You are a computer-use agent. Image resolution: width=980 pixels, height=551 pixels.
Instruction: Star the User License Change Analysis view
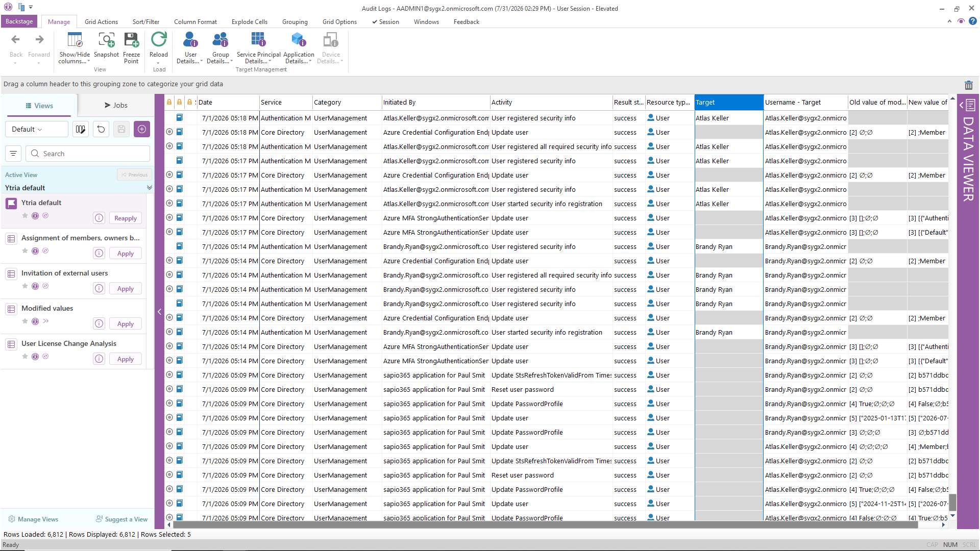[x=25, y=357]
